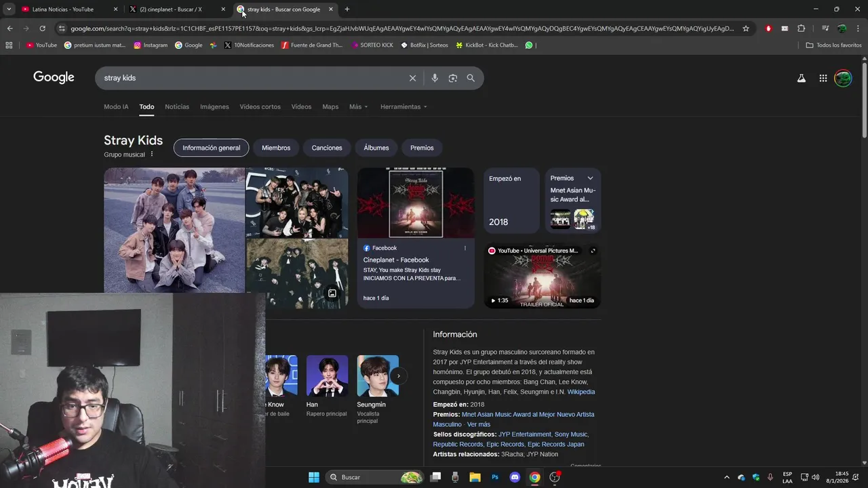
Task: Select the cineplanet X browser tab
Action: click(178, 9)
